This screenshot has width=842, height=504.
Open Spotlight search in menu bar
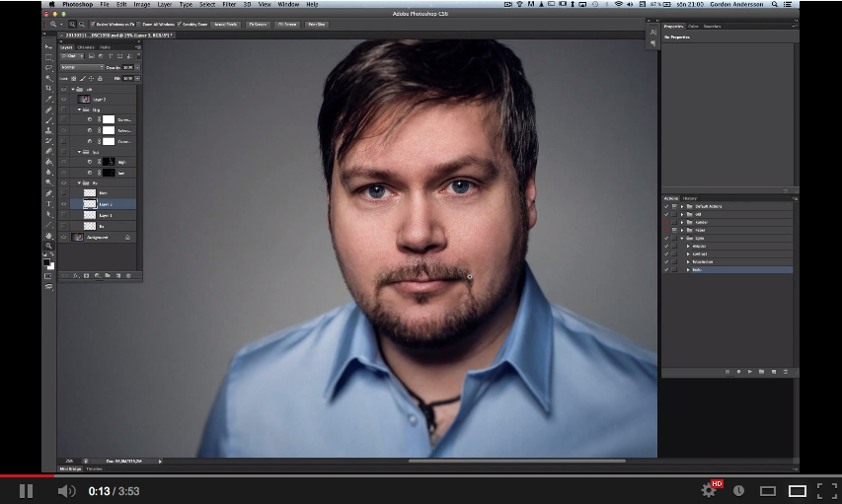[x=774, y=4]
